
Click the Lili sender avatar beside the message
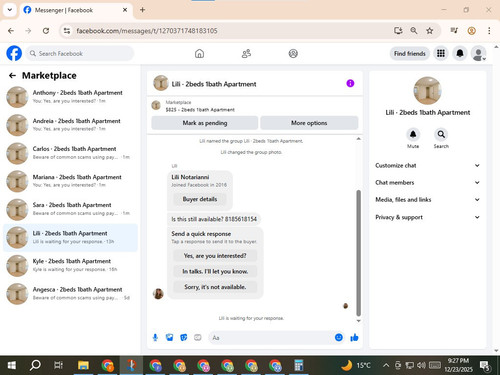(158, 294)
